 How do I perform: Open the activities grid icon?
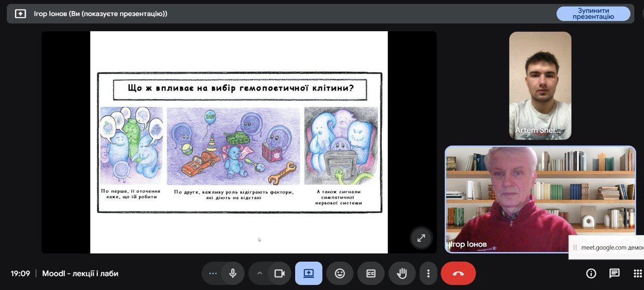point(637,273)
